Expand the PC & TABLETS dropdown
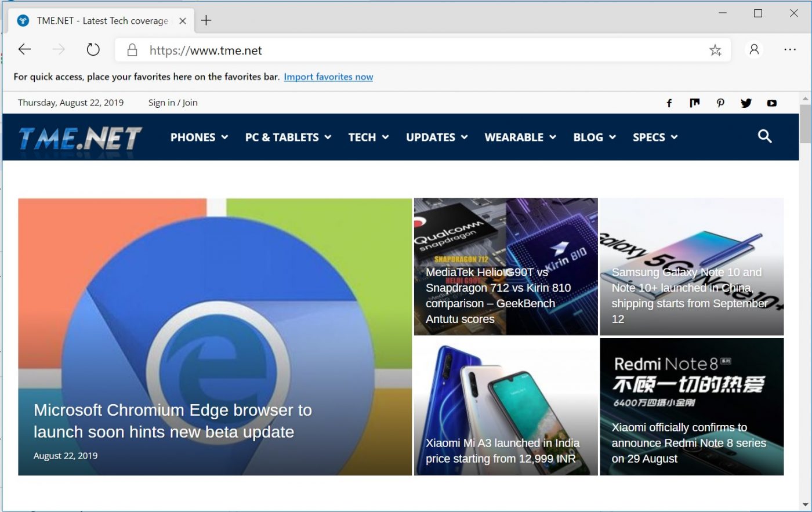 click(x=288, y=137)
